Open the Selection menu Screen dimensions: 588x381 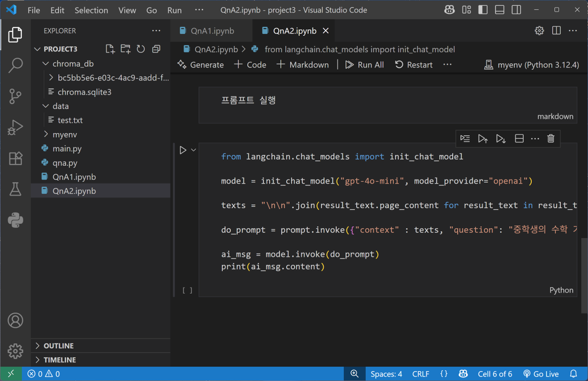(x=91, y=10)
